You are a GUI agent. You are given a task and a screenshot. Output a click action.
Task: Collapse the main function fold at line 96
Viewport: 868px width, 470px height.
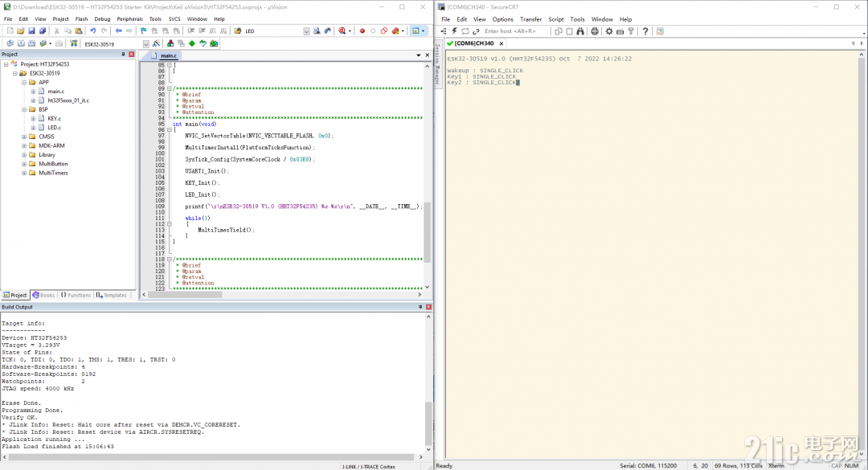click(x=170, y=129)
